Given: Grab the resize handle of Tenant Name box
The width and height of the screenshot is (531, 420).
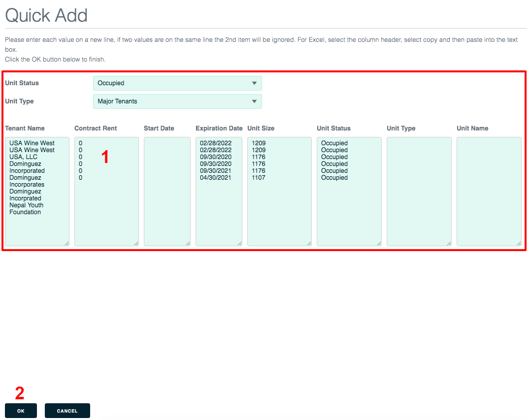Looking at the screenshot, I should tap(66, 243).
